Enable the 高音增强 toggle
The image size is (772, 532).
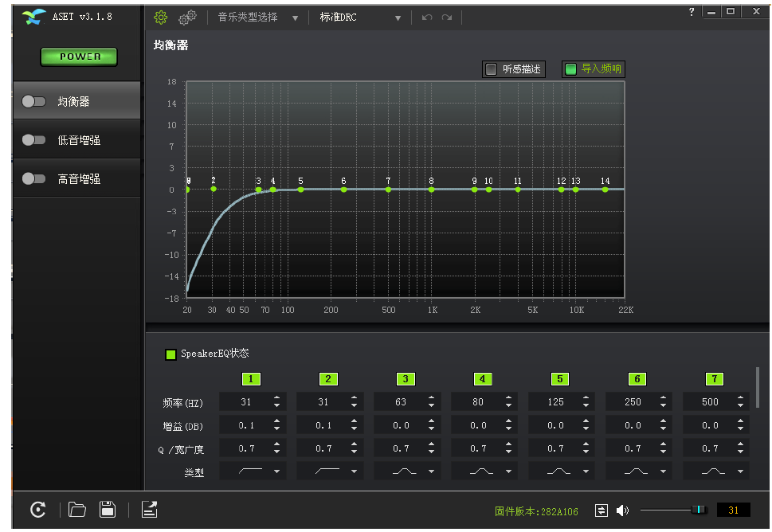coord(34,178)
